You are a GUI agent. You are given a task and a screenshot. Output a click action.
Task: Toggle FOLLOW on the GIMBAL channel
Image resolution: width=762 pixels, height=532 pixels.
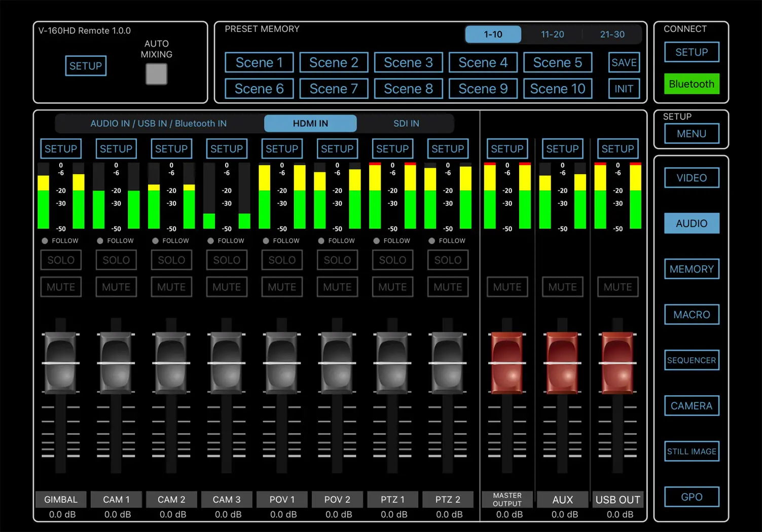[60, 241]
